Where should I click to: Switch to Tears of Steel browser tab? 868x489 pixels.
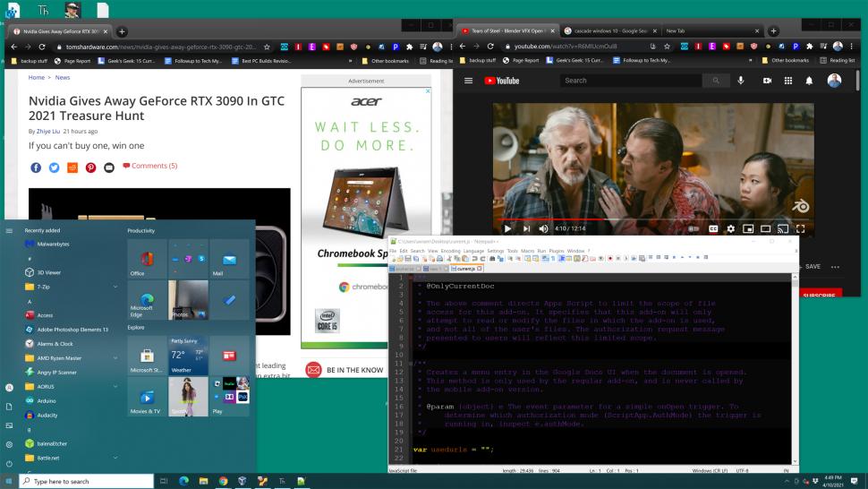(507, 31)
